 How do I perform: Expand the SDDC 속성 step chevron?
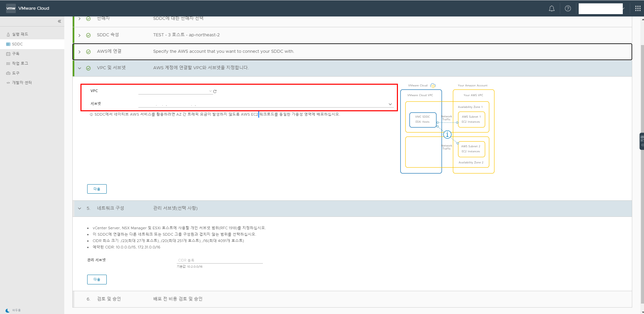coord(79,35)
